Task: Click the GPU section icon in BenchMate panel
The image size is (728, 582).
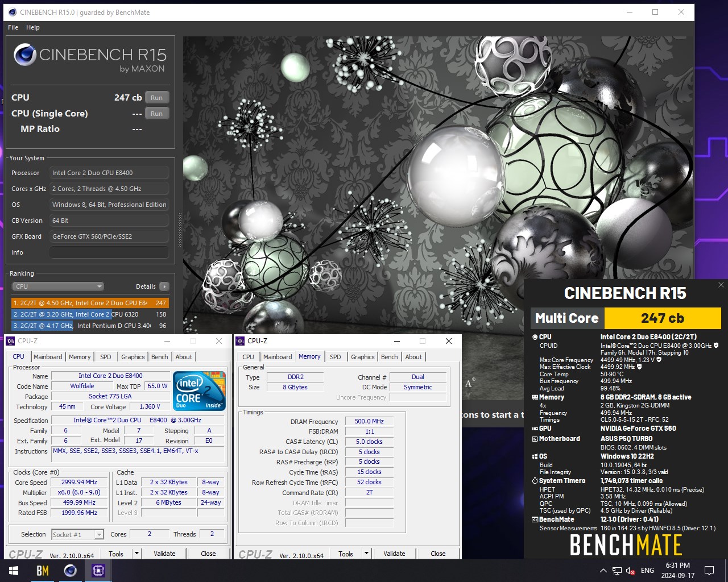Action: (535, 429)
